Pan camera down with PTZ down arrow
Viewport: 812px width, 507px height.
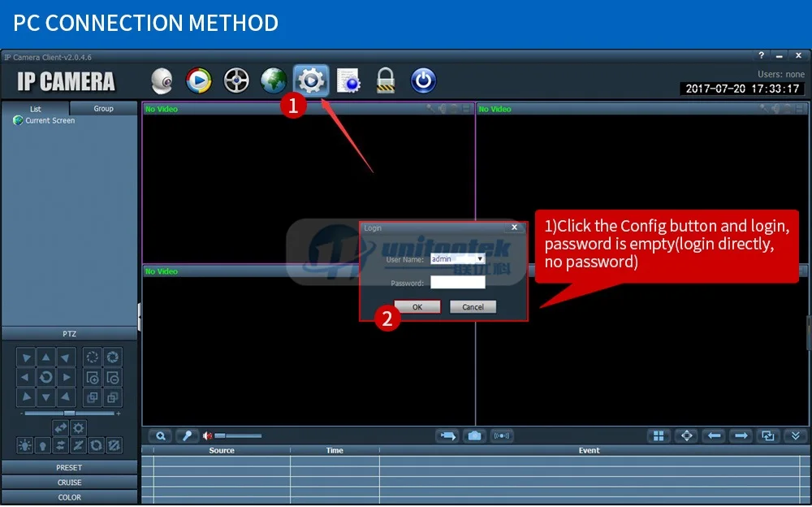45,397
